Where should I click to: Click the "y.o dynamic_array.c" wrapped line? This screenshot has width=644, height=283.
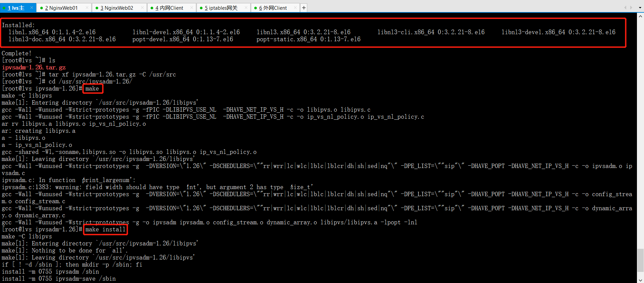(34, 215)
